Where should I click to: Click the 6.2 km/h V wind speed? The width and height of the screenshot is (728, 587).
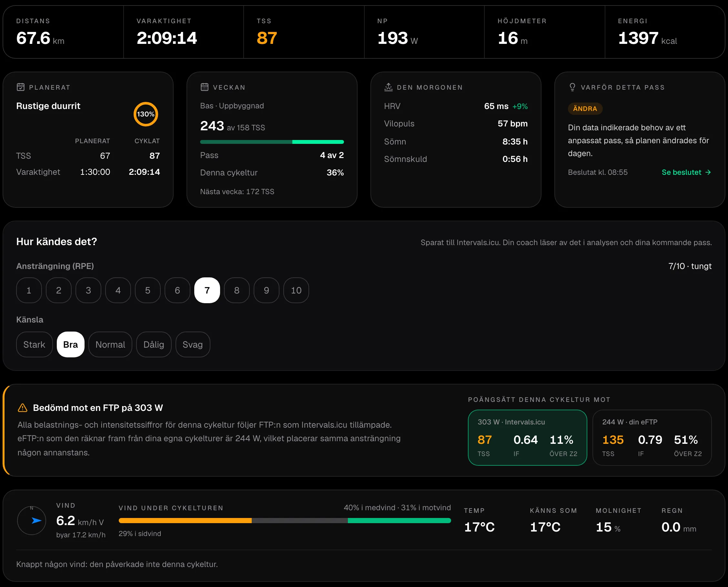(x=80, y=521)
